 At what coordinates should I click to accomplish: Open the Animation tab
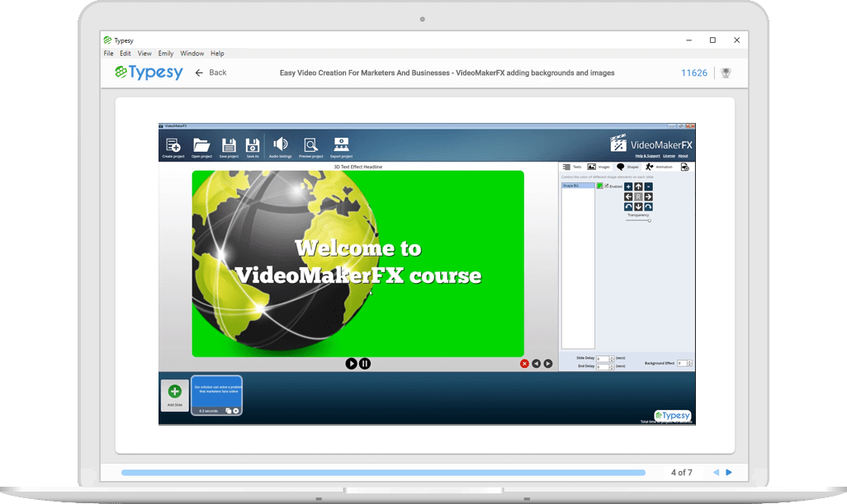[659, 167]
